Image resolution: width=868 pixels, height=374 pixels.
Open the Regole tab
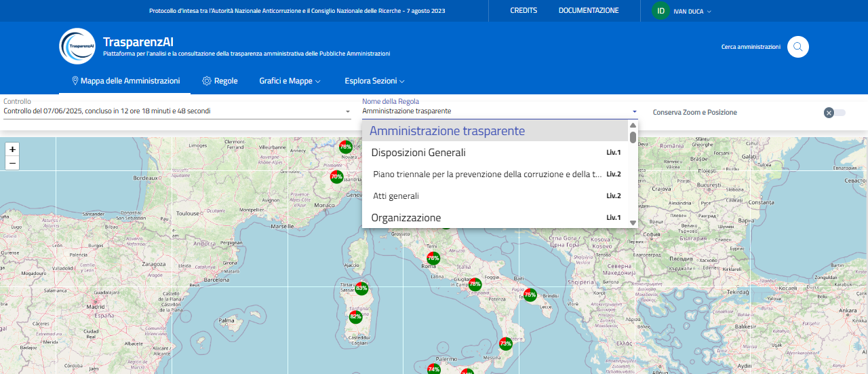click(220, 81)
